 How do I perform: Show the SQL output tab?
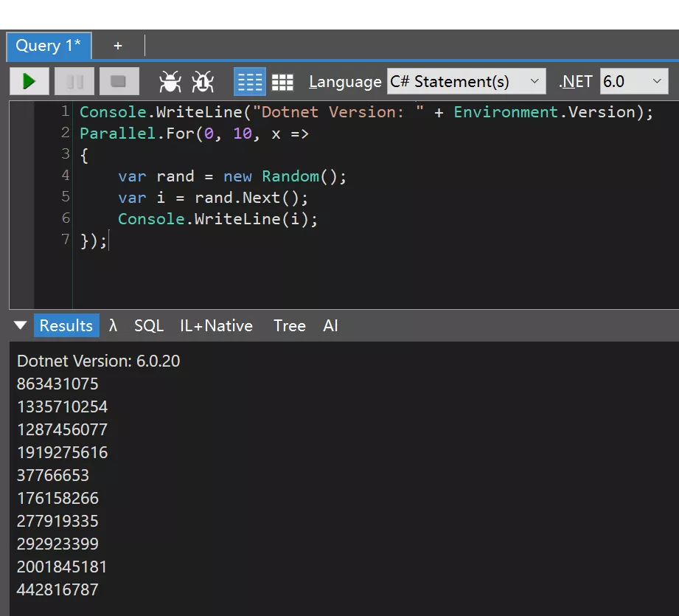[x=149, y=325]
